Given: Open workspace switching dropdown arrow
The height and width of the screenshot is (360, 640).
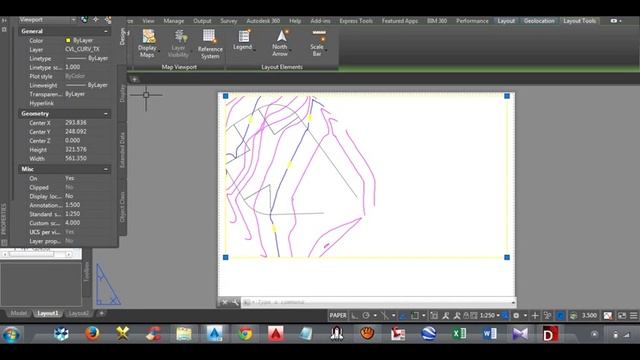Looking at the screenshot, I should point(525,316).
